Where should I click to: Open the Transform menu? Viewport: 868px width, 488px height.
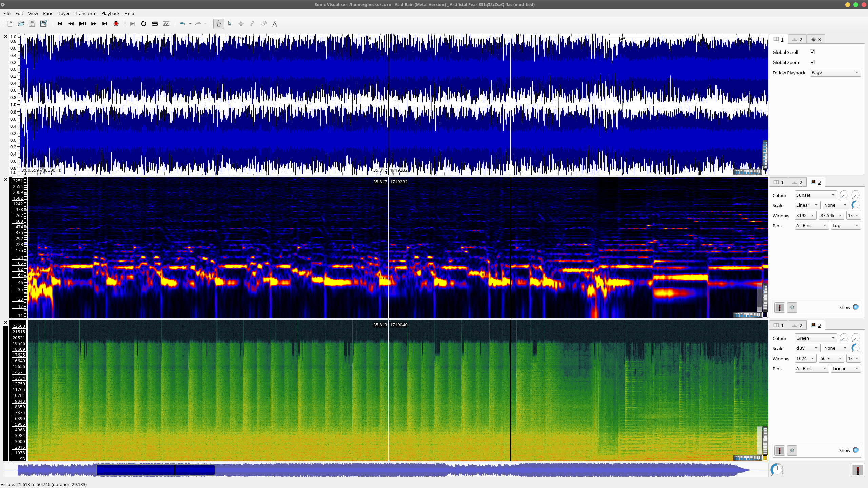(x=85, y=13)
